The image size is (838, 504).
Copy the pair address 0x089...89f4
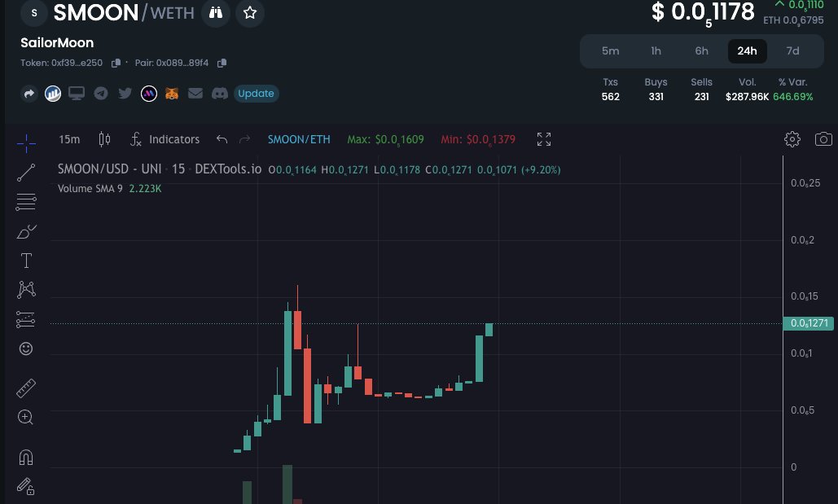click(x=222, y=63)
